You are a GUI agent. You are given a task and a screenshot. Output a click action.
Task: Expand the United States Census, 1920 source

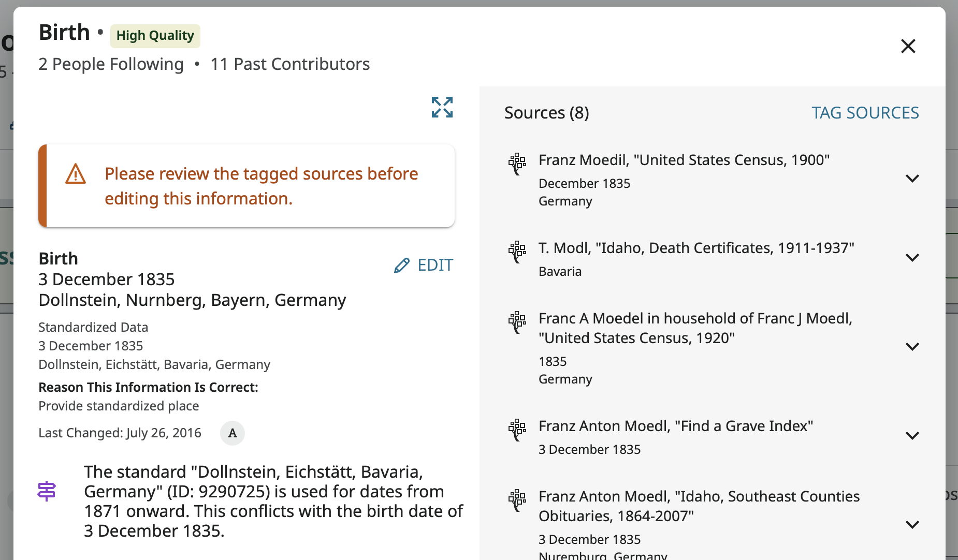[912, 347]
